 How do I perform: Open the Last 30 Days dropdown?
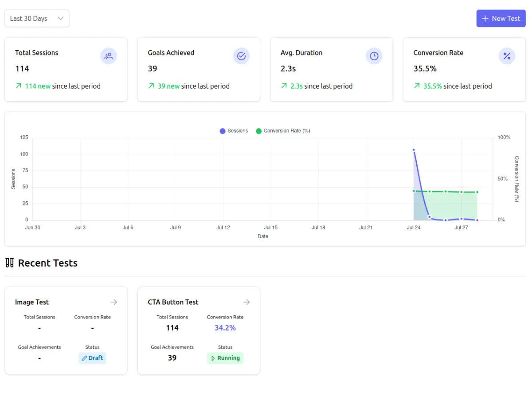tap(37, 19)
